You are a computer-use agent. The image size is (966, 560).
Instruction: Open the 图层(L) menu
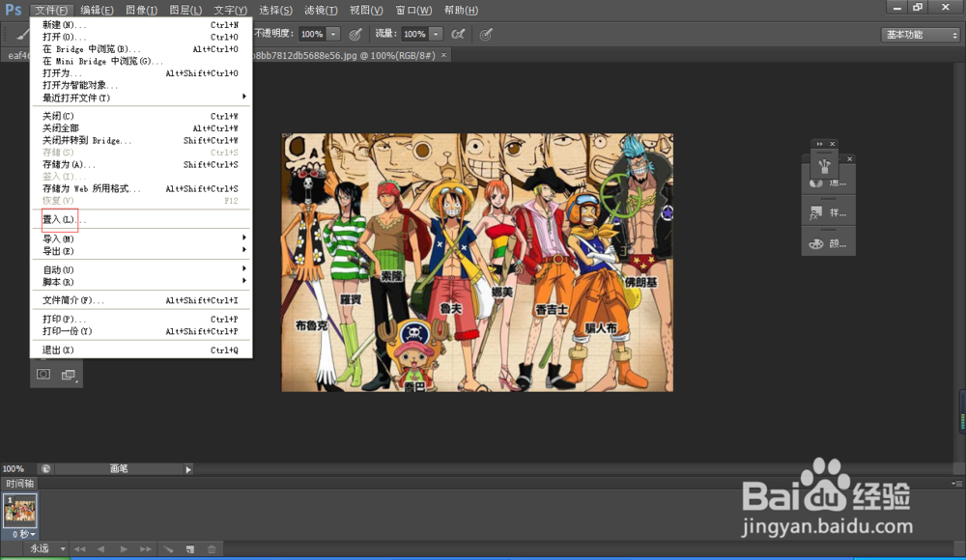[x=185, y=11]
